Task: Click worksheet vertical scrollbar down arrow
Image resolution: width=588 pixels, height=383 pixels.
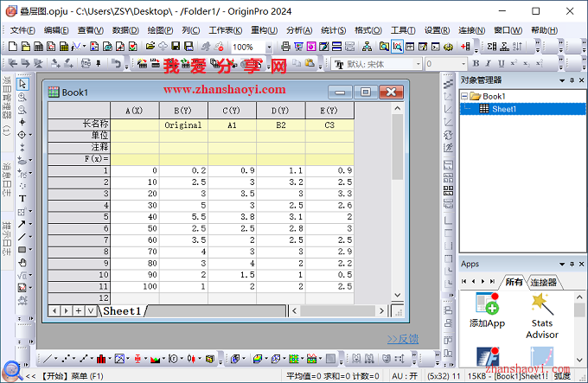Action: 398,295
